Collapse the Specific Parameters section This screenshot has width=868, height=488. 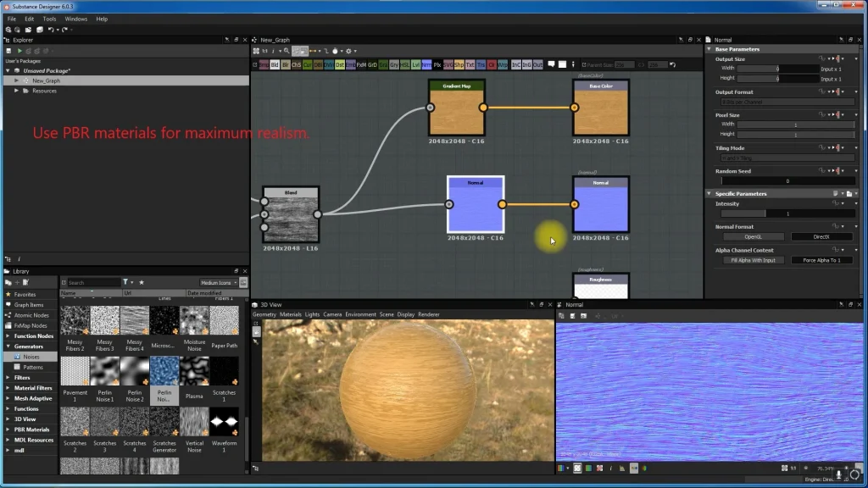[709, 194]
